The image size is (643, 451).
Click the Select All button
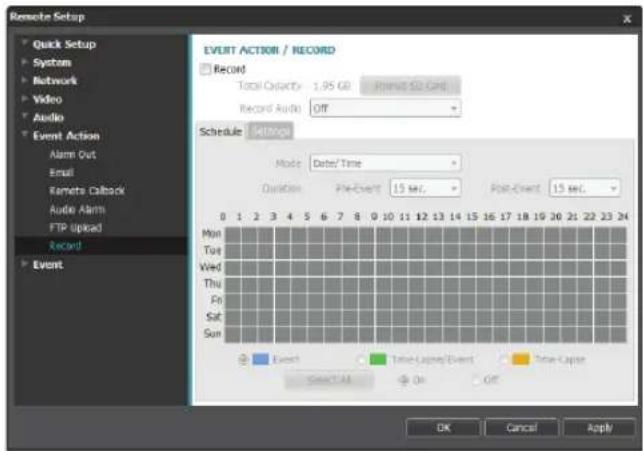[x=329, y=380]
